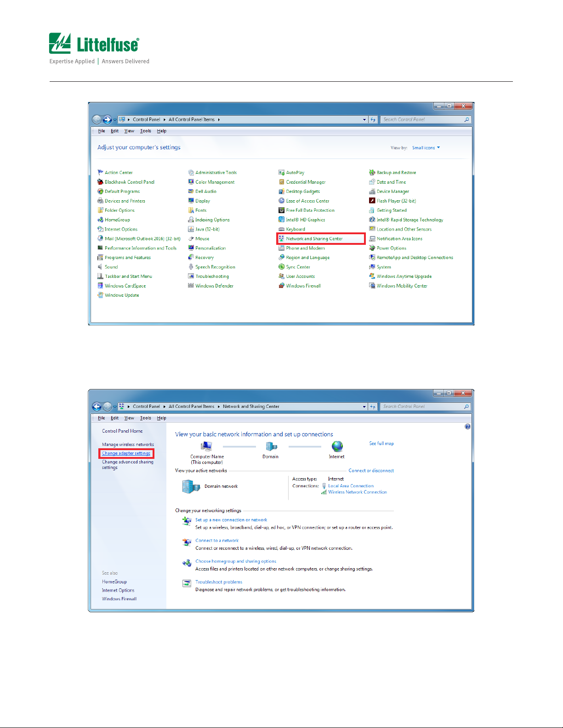Click the back arrow in Network and Sharing Center window
This screenshot has height=728, width=563.
click(97, 406)
